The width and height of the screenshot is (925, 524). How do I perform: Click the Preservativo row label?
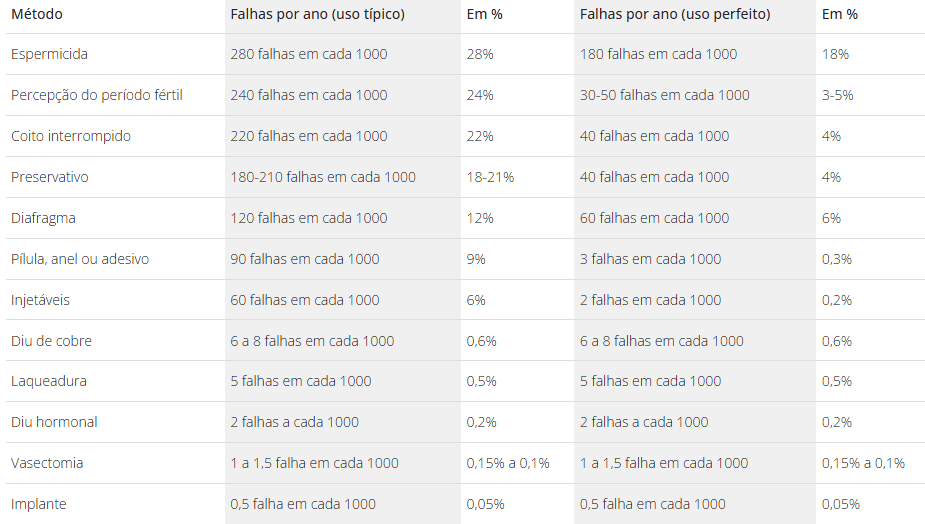point(50,177)
